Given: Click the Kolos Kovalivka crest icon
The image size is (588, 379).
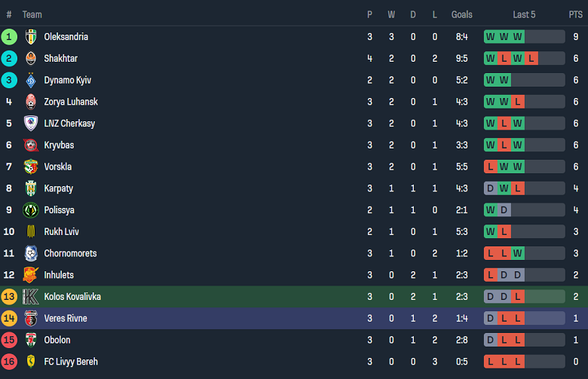Looking at the screenshot, I should (31, 297).
